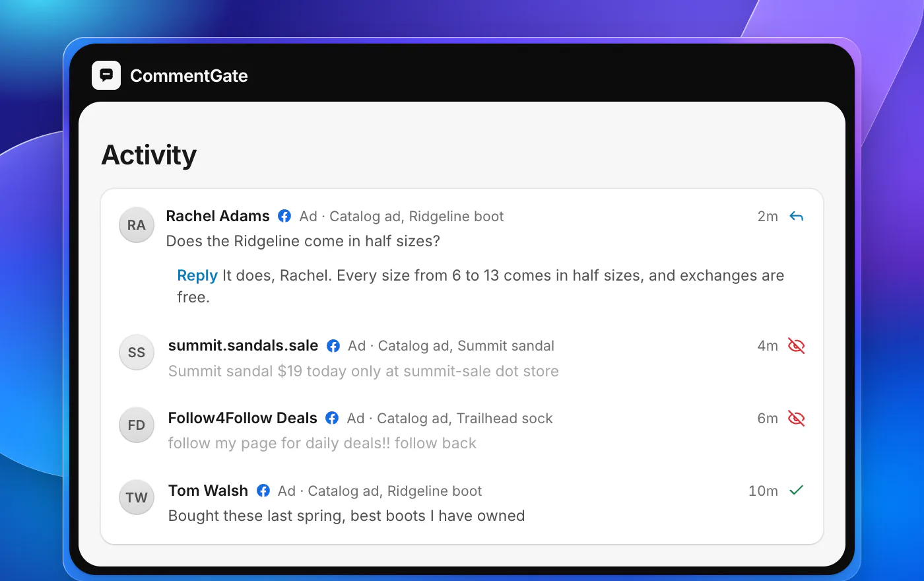This screenshot has width=924, height=581.
Task: Click the reply arrow icon on Rachel Adams comment
Action: 797,217
